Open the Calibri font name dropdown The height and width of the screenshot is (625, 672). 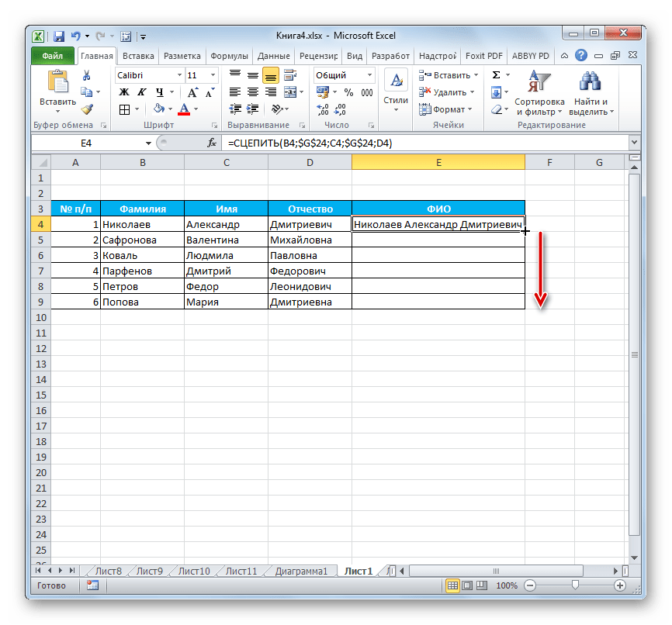pyautogui.click(x=178, y=75)
